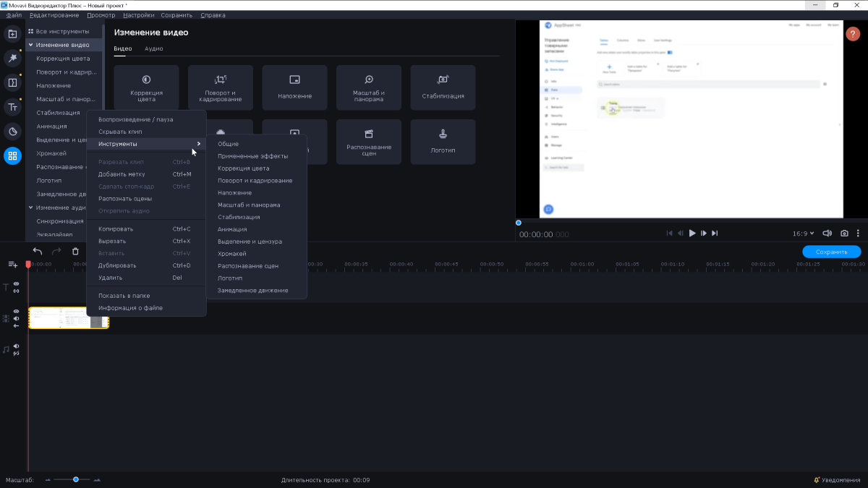Expand the Изменение аудио tree section
Viewport: 868px width, 488px height.
tap(30, 207)
